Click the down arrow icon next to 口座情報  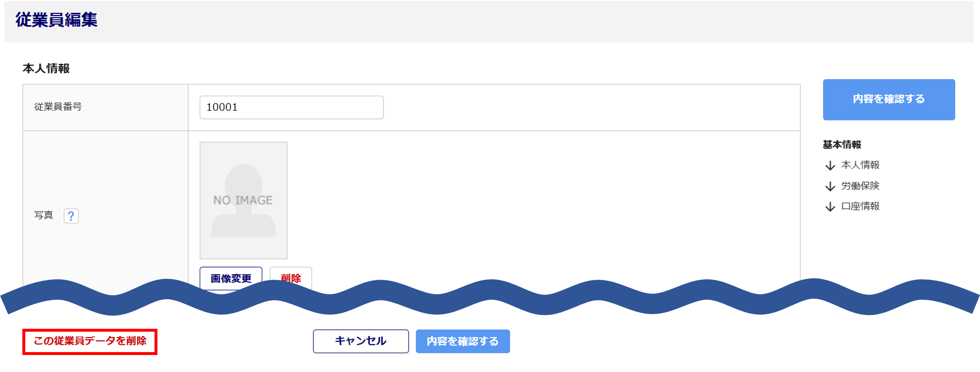tap(830, 207)
